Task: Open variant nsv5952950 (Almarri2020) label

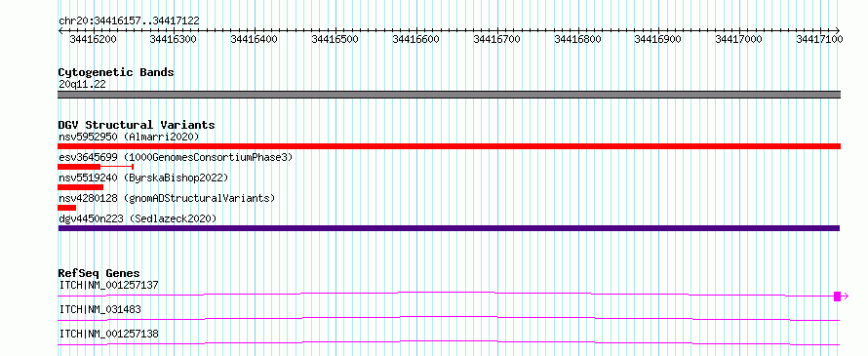Action: coord(129,137)
